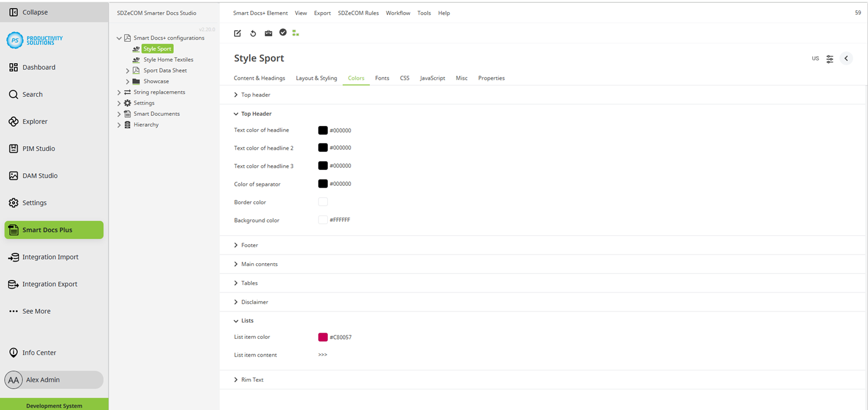The height and width of the screenshot is (410, 868).
Task: Click the briefcase toolbar icon
Action: 268,33
